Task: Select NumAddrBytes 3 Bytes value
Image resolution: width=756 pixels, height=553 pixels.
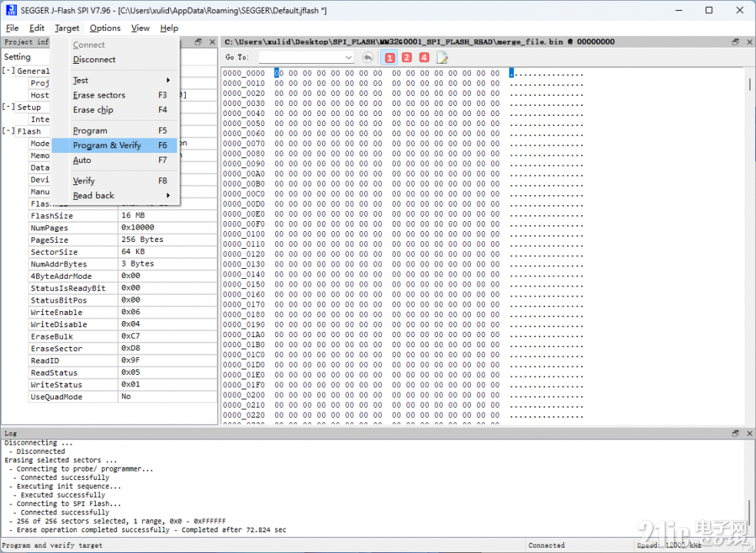Action: pos(167,263)
